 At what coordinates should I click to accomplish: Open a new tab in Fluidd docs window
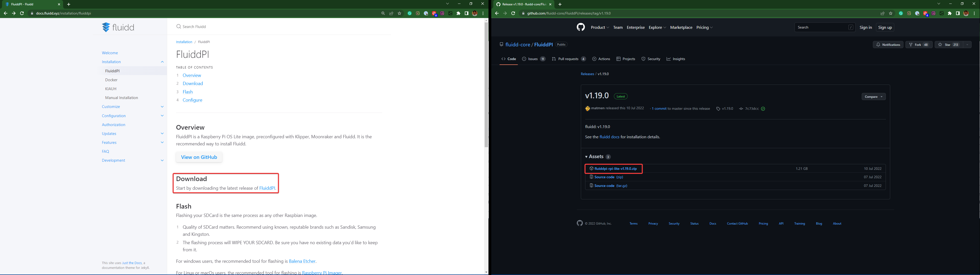point(69,4)
